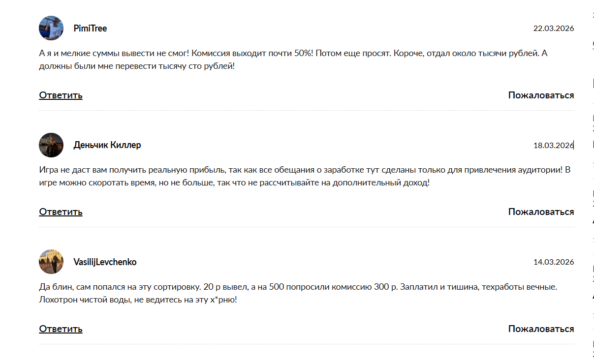Report VasilijLevchenko's comment
Viewport: 594px width, 364px height.
point(541,329)
